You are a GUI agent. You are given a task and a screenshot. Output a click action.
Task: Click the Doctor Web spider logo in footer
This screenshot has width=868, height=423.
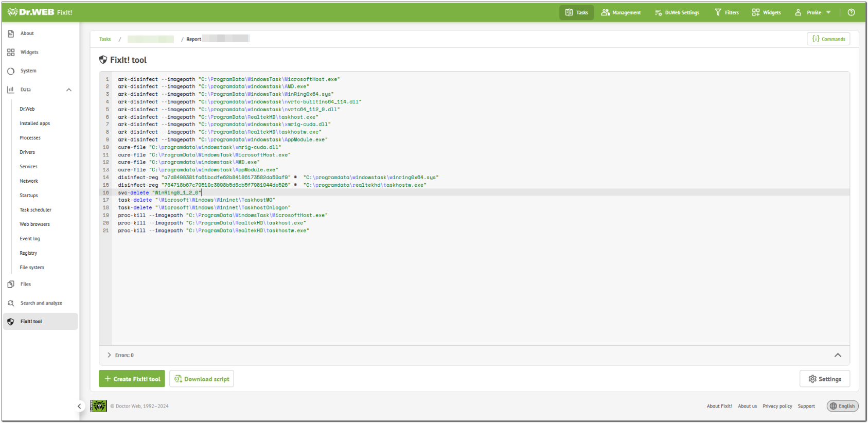coord(98,406)
